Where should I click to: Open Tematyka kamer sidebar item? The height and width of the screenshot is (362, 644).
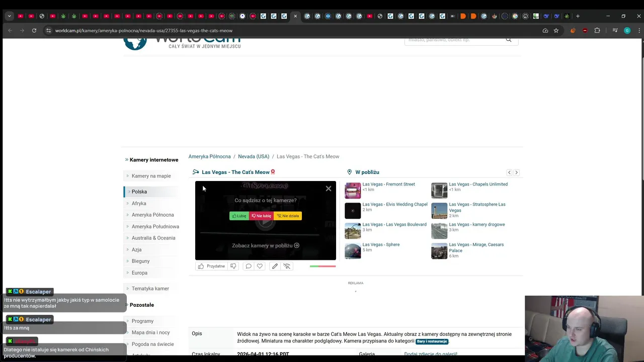(x=150, y=289)
